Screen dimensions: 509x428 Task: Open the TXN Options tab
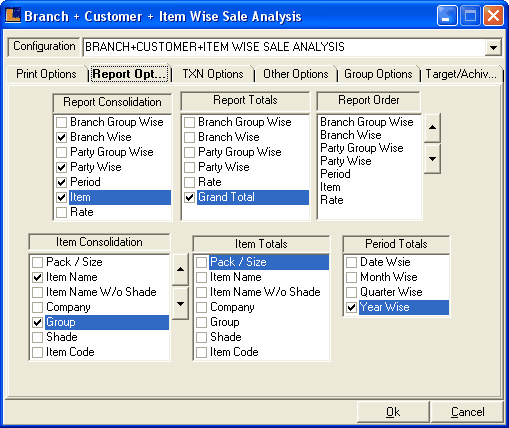coord(213,74)
